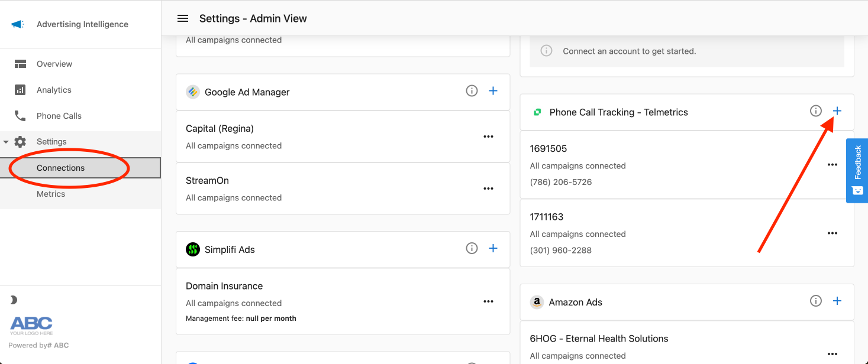Select Connections under Settings
868x364 pixels.
click(80, 168)
